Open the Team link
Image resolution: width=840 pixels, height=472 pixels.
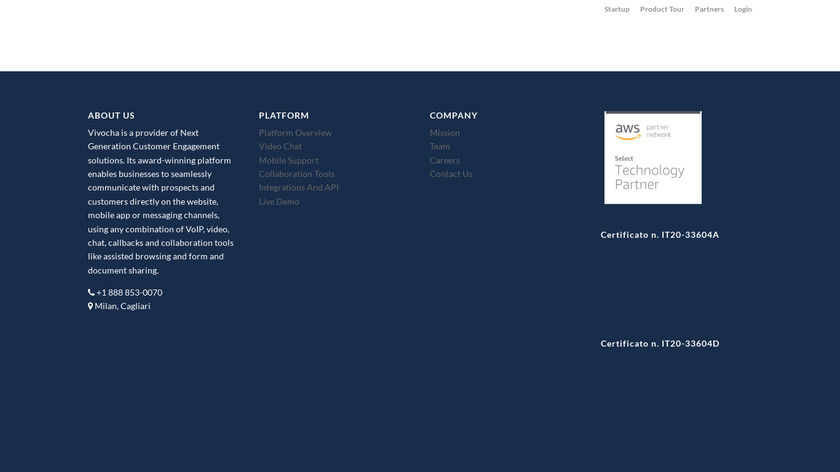[x=439, y=146]
